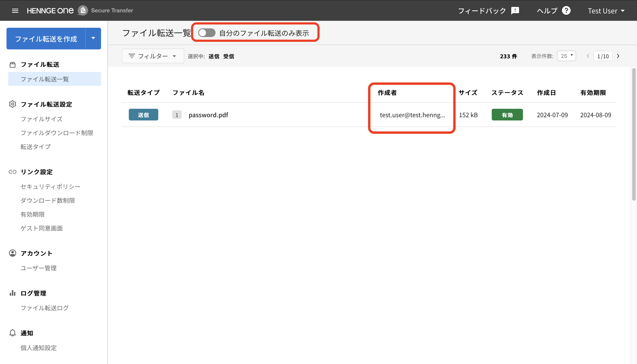Click the 送信 transfer type badge
Screen dimensions: 637x364
coord(143,115)
